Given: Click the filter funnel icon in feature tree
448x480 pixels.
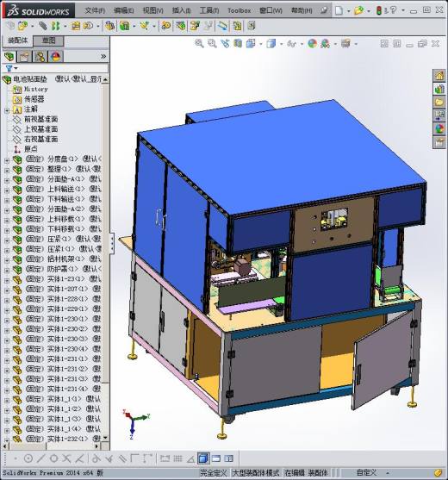Looking at the screenshot, I should click(x=9, y=68).
